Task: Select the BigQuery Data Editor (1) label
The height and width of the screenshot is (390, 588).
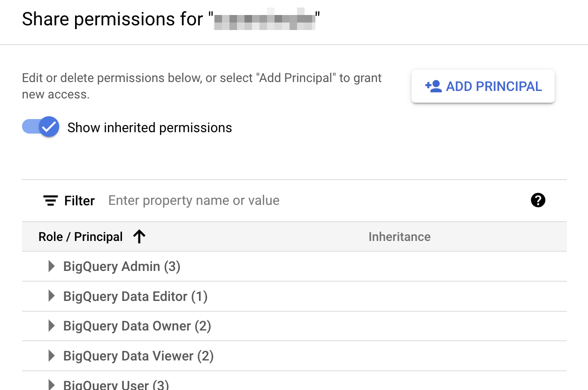Action: [135, 296]
